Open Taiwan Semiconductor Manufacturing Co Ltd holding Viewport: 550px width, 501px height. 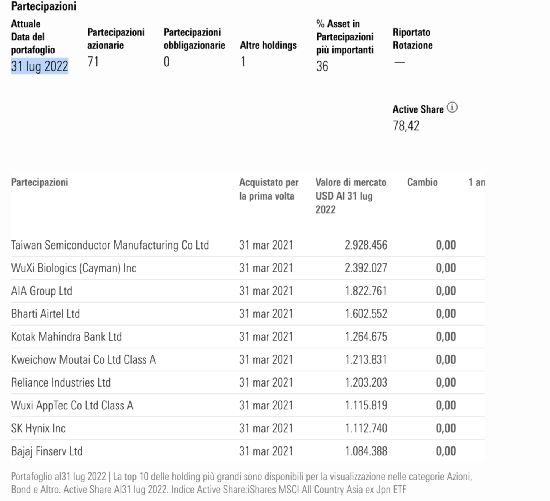110,245
